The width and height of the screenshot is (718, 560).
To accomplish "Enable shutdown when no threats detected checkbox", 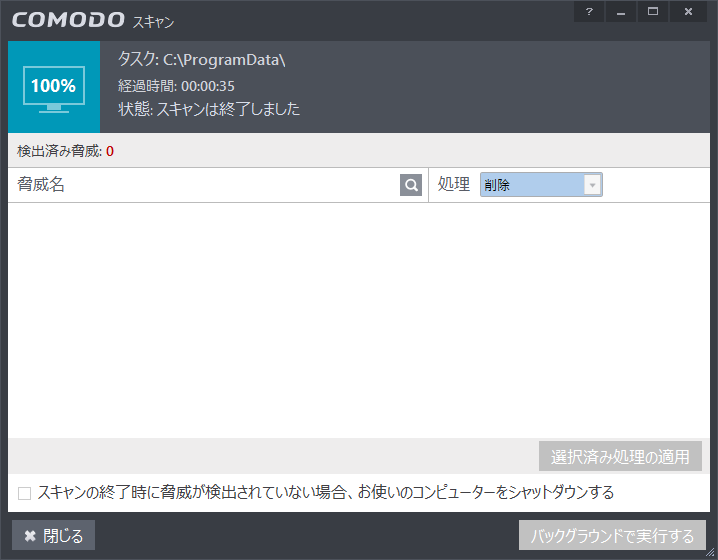I will (x=24, y=494).
